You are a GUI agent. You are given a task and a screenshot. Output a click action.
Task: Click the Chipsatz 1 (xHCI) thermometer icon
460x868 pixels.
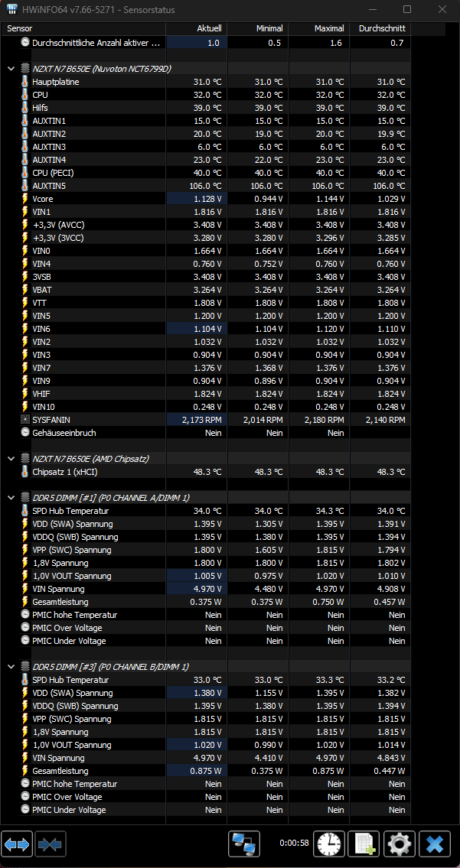[x=25, y=472]
